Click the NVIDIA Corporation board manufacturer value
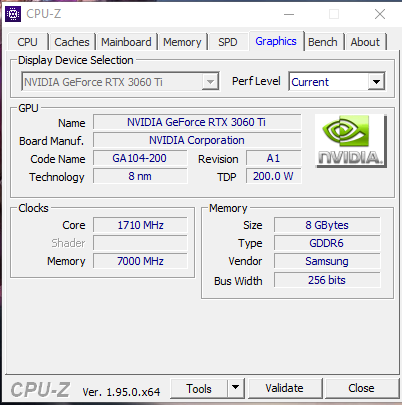Image resolution: width=402 pixels, height=405 pixels. click(197, 140)
